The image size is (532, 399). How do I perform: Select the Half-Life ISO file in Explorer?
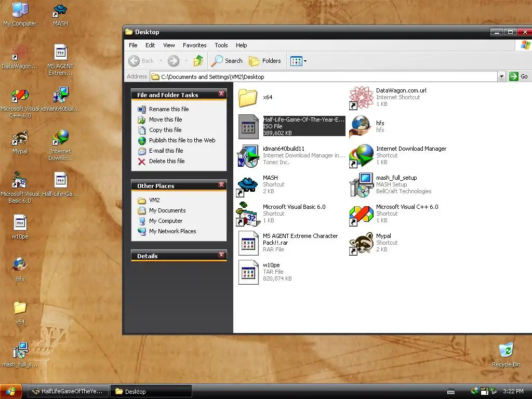[x=292, y=126]
